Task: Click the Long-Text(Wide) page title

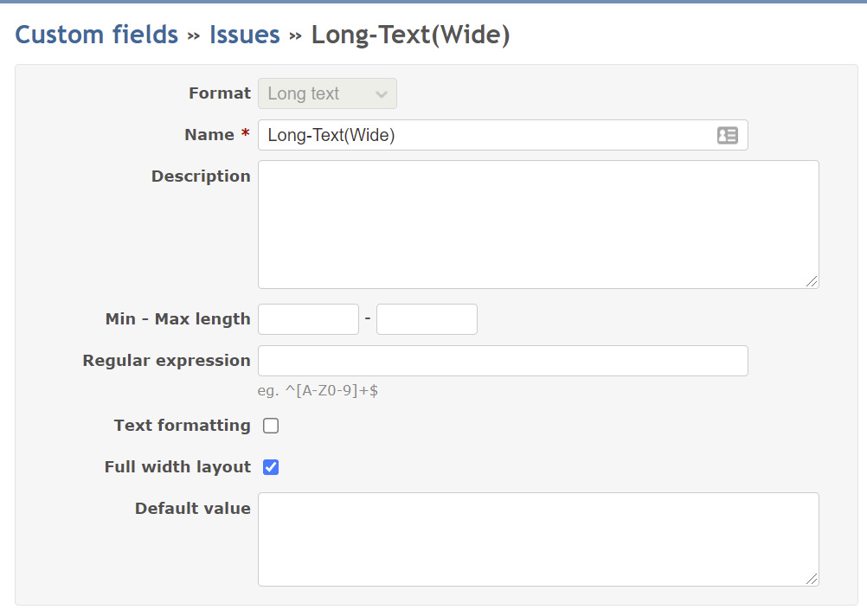Action: (x=411, y=35)
